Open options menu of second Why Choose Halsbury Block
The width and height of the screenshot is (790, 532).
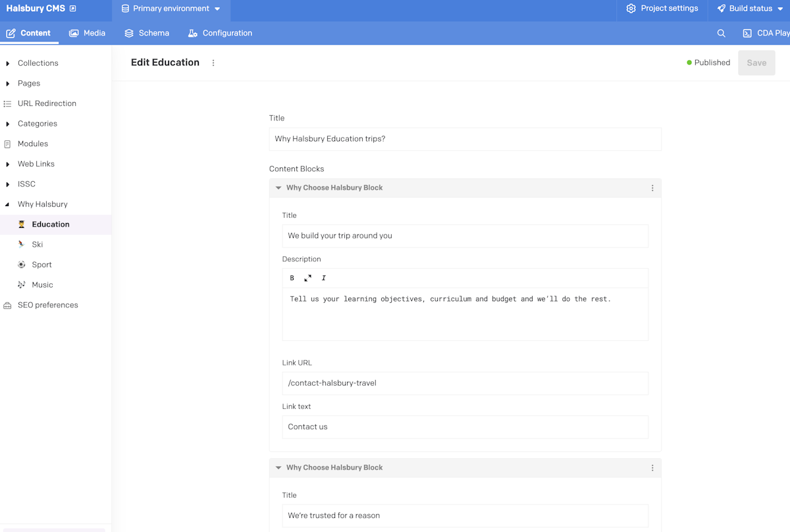pos(652,468)
